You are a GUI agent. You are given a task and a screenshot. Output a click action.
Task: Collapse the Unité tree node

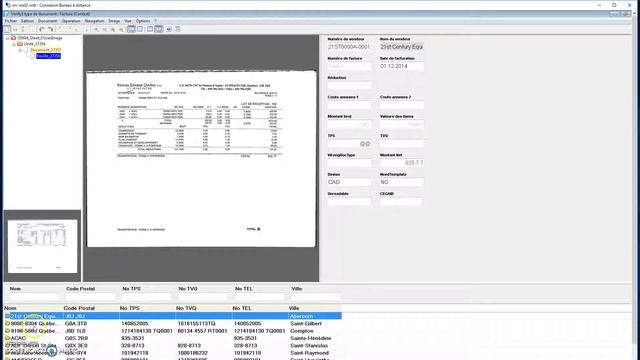pyautogui.click(x=13, y=44)
